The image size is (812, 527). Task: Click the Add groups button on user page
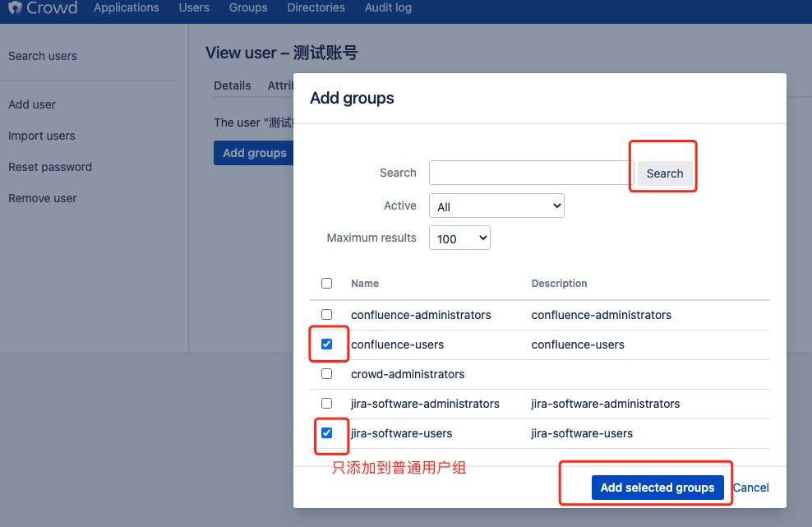254,153
